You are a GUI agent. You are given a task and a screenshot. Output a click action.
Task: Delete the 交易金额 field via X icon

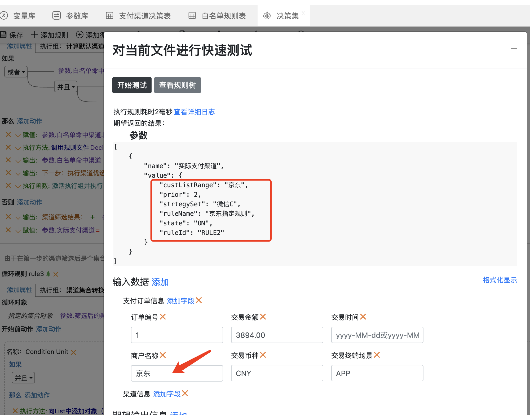point(263,317)
